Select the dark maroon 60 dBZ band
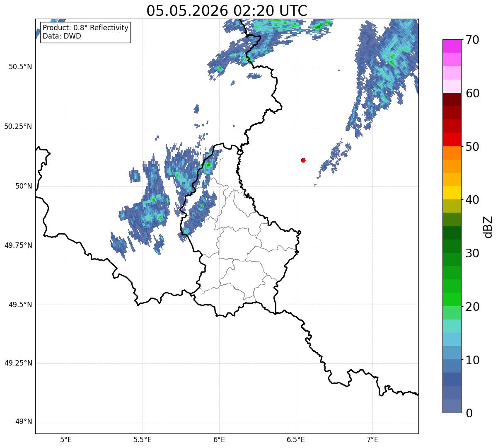 [452, 99]
